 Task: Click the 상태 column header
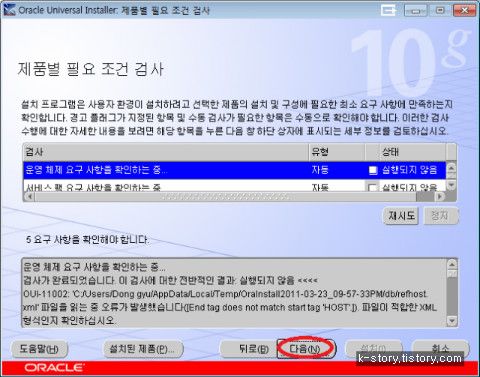(413, 152)
